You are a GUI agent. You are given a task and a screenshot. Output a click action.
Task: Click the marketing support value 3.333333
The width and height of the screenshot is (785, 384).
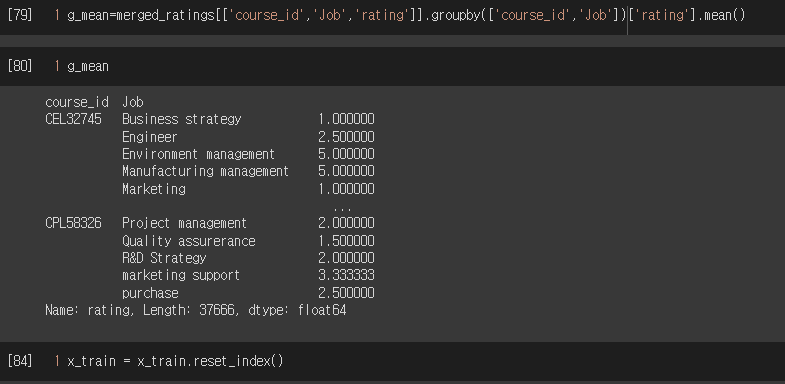click(x=346, y=275)
